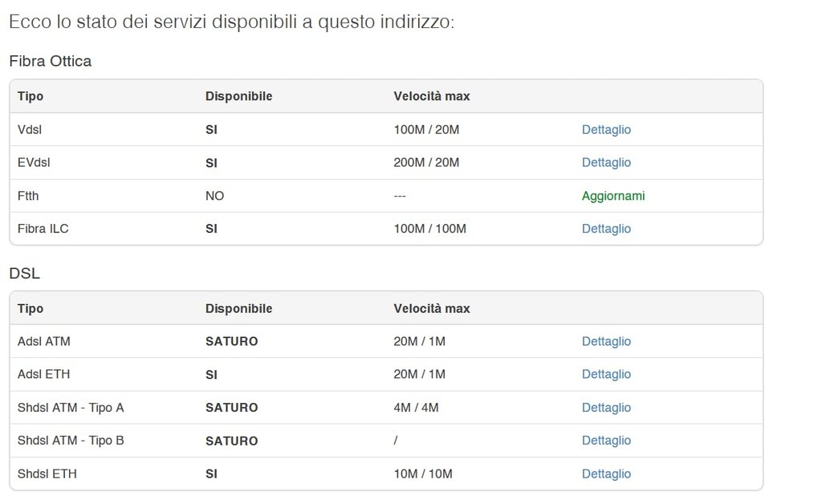Click Velocità max header in Fibra Ottica table

431,96
